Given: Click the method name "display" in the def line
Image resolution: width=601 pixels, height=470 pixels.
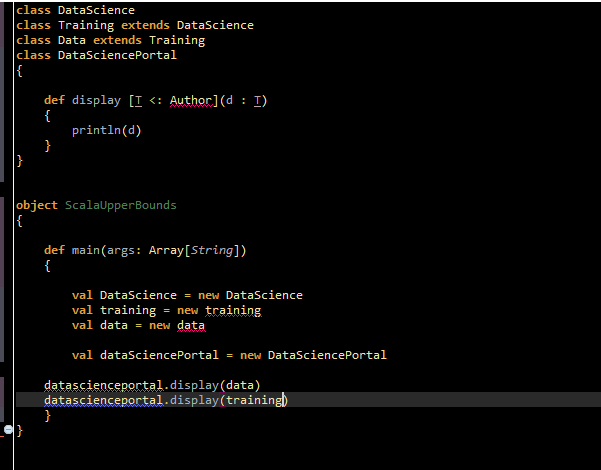Looking at the screenshot, I should pos(96,100).
